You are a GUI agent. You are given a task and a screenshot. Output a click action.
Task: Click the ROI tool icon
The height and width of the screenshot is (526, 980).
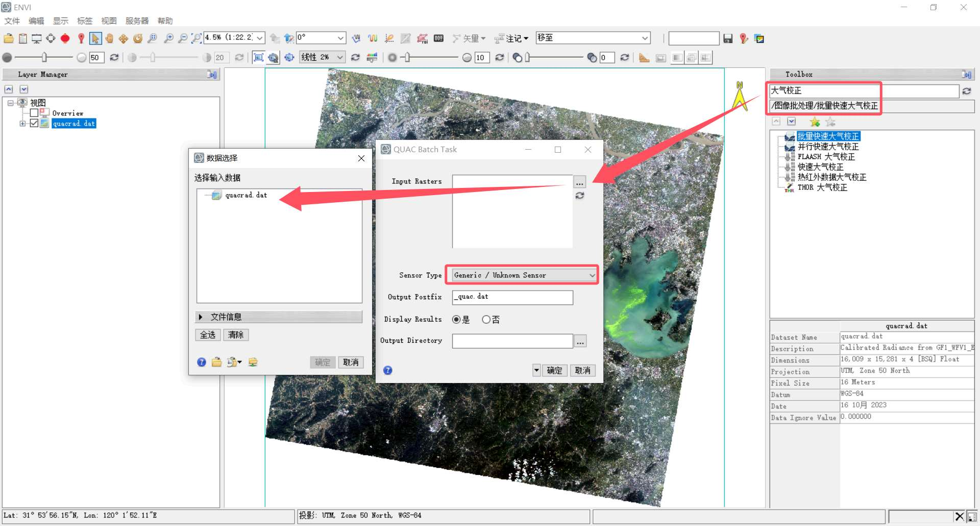coord(65,38)
